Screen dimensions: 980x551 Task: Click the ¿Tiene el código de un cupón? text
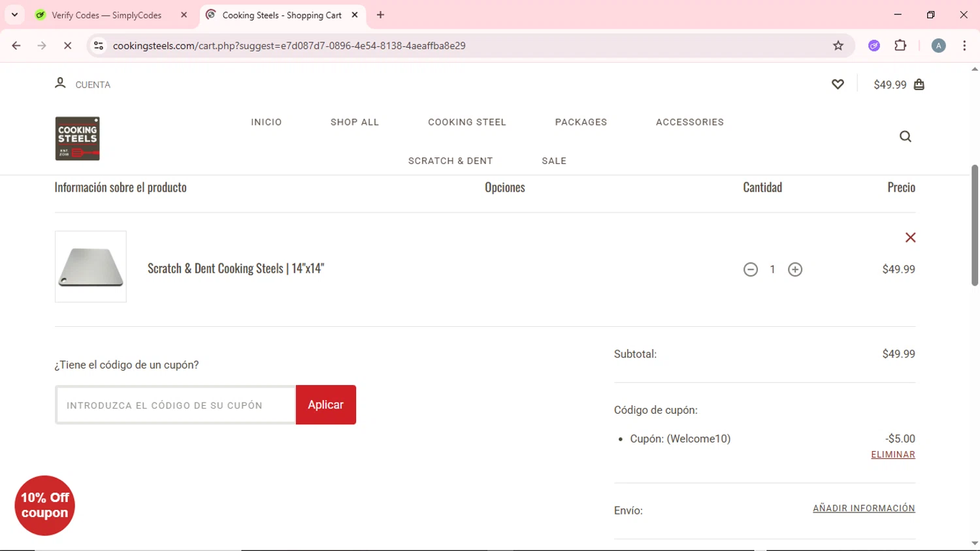127,365
